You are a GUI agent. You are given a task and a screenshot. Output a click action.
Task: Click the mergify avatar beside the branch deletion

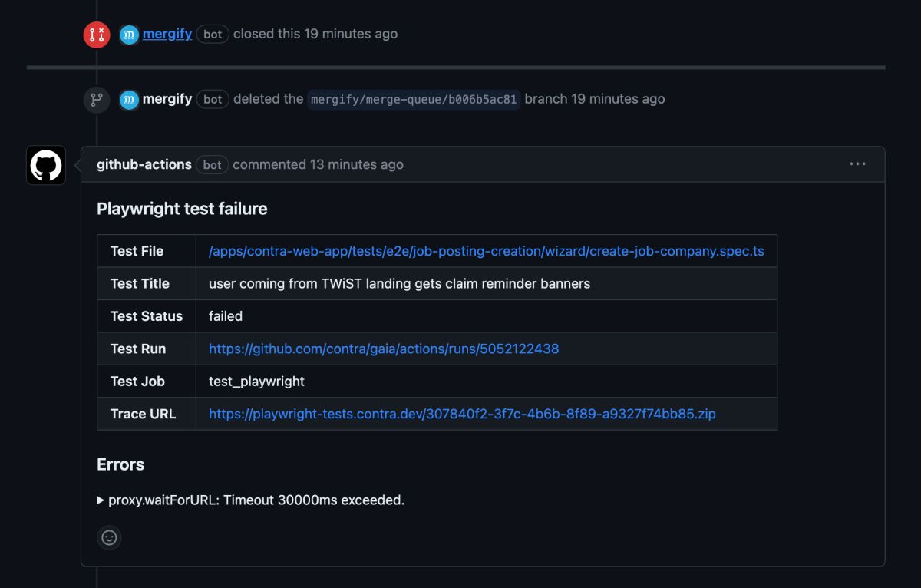click(x=130, y=100)
